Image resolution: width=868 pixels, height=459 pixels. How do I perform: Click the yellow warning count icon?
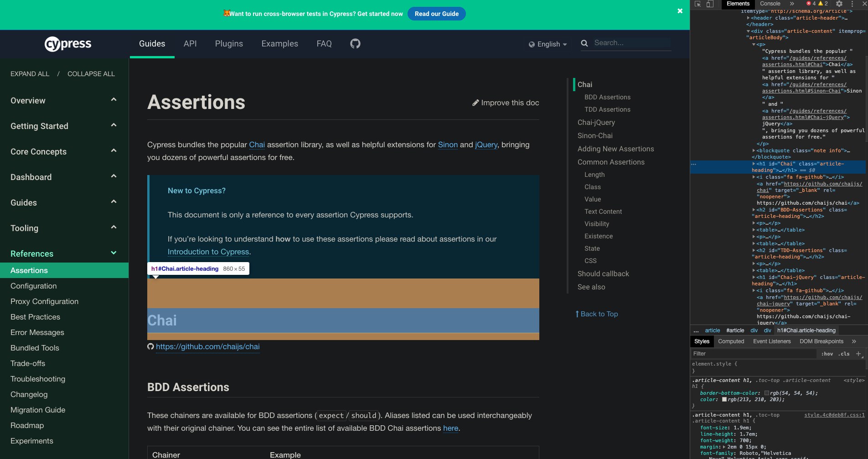[821, 4]
